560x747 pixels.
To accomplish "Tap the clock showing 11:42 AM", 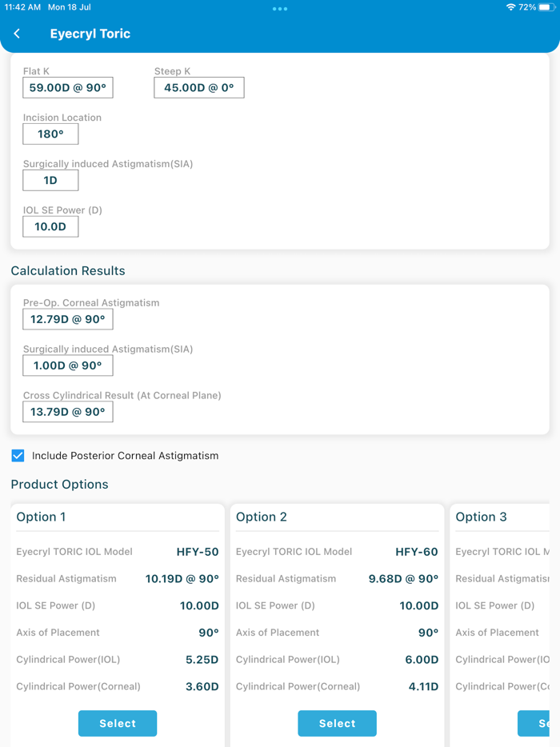I will pyautogui.click(x=24, y=7).
